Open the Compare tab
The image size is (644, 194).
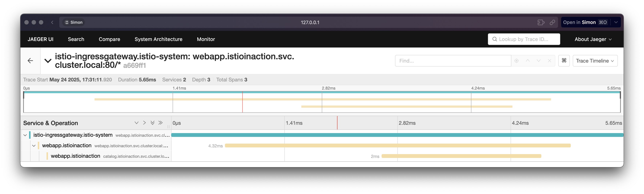109,39
